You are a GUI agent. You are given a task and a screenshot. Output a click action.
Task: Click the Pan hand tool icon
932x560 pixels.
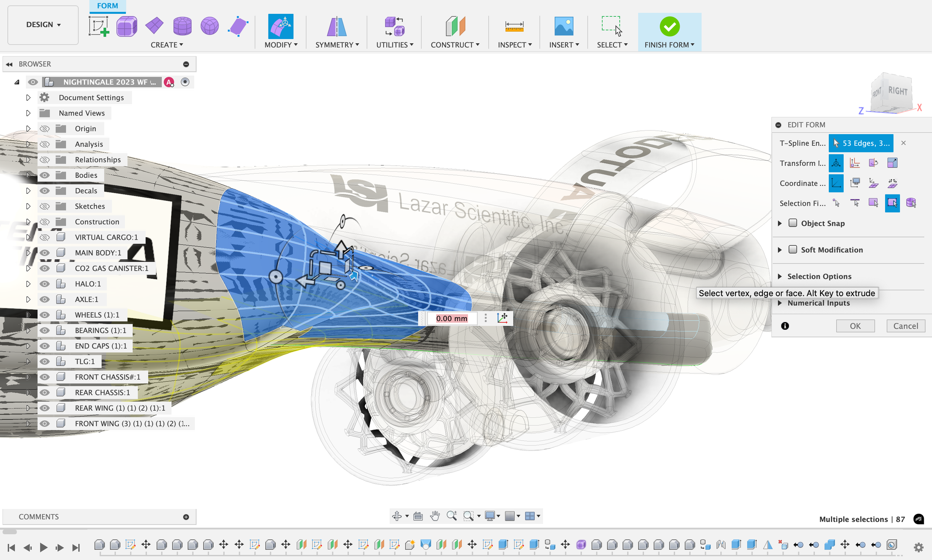[x=435, y=516]
